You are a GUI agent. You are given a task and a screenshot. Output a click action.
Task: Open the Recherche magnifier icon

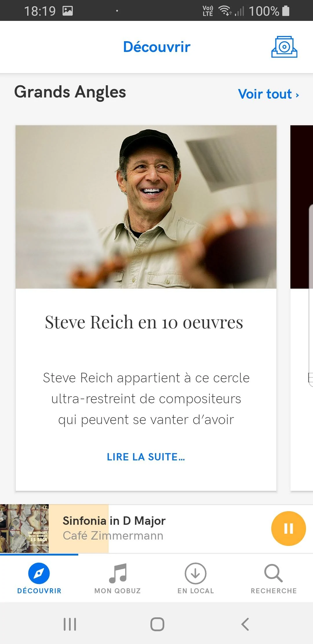click(273, 573)
